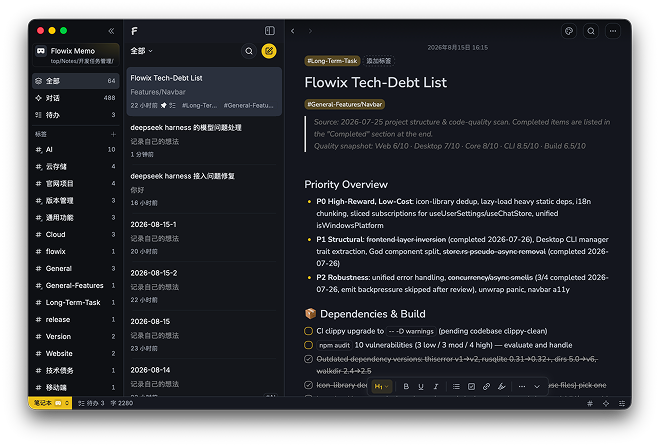
Task: Filter by the flowix tag
Action: (76, 251)
